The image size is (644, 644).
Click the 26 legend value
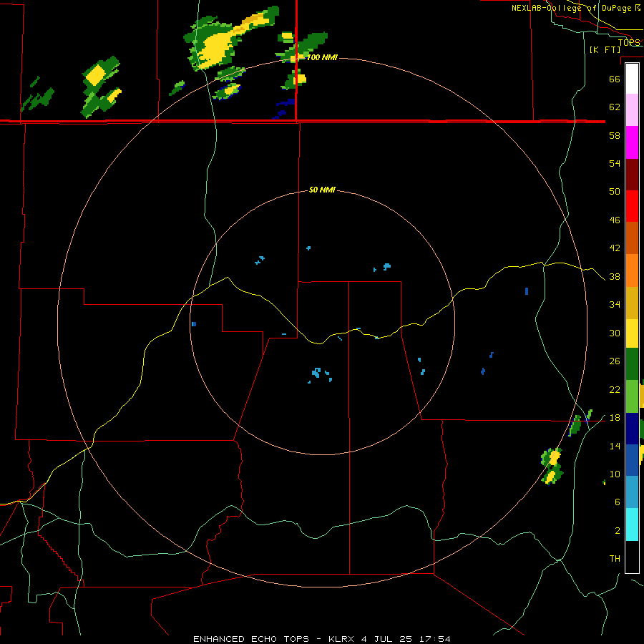pos(615,361)
